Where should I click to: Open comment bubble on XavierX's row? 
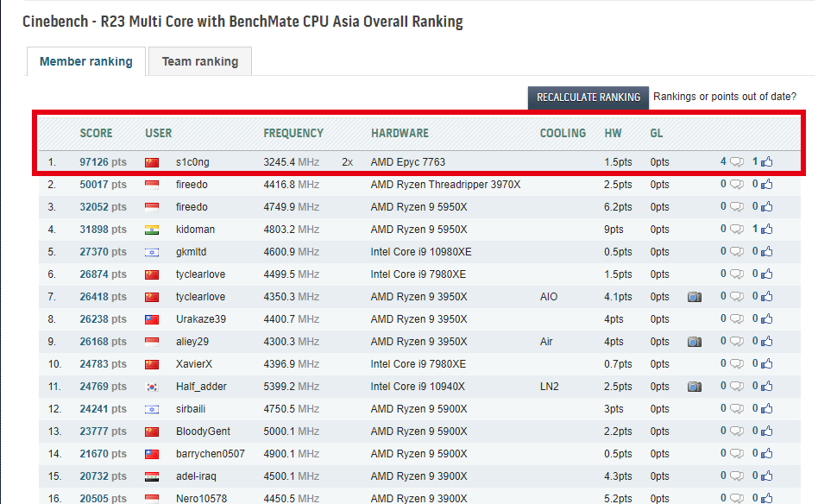tap(736, 363)
